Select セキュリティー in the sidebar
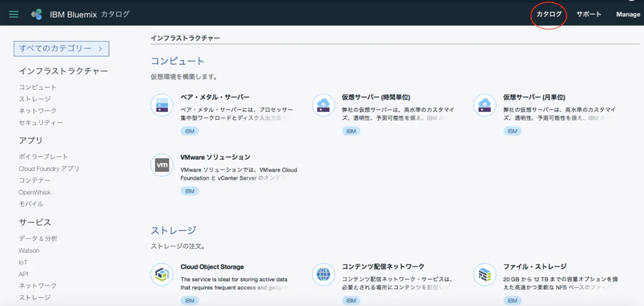The height and width of the screenshot is (306, 644). 41,123
